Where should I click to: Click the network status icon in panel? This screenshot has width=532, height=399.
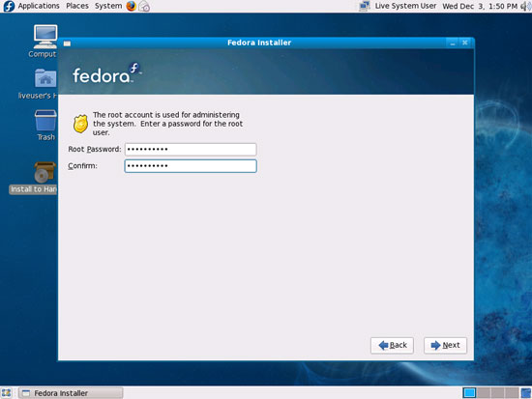pos(365,6)
